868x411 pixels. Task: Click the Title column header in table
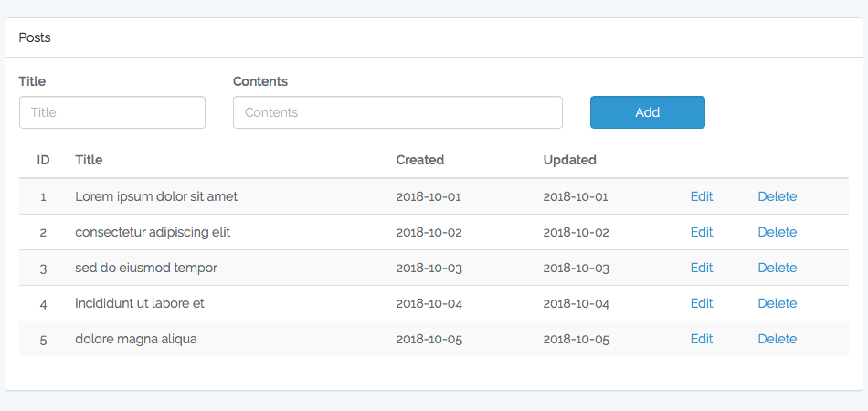pos(89,160)
